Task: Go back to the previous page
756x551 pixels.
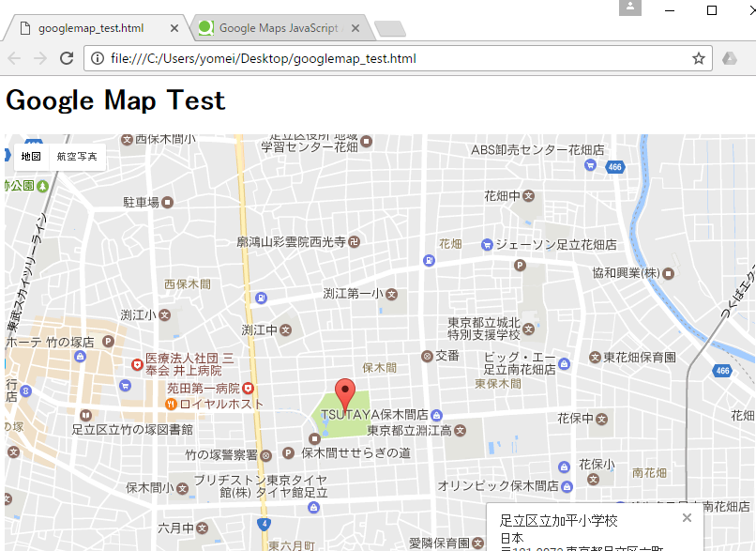Action: (14, 58)
